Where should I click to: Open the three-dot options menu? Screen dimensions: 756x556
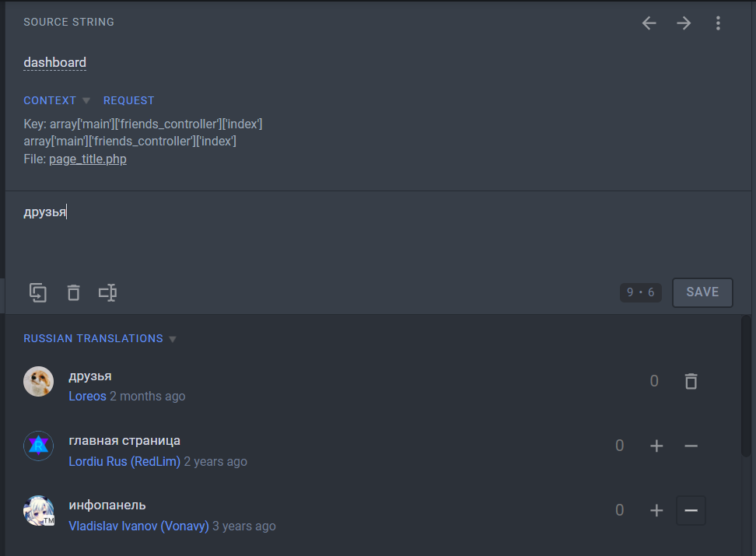click(718, 23)
